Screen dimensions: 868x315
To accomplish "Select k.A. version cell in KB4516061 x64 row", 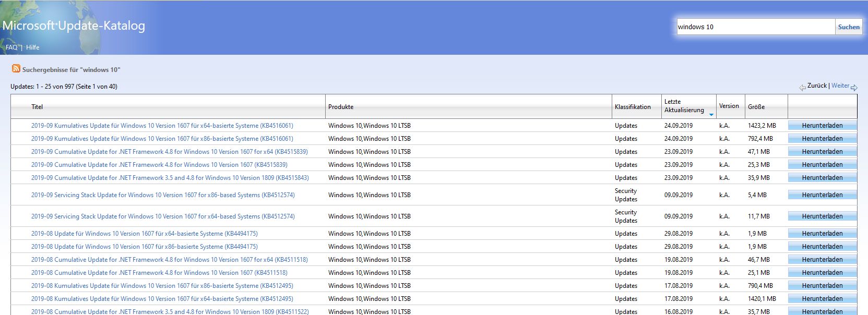I will [x=724, y=126].
